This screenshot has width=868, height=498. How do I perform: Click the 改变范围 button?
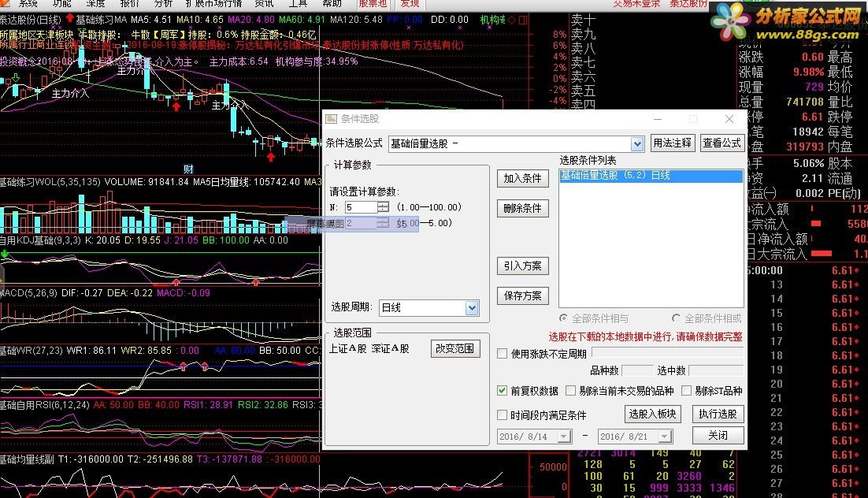pos(455,348)
